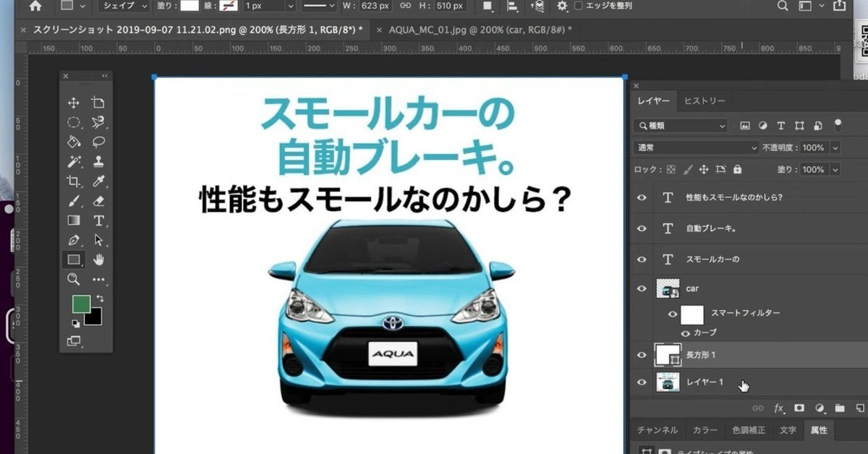The image size is (868, 454).
Task: Toggle visibility of スマートフィルター
Action: click(x=673, y=314)
